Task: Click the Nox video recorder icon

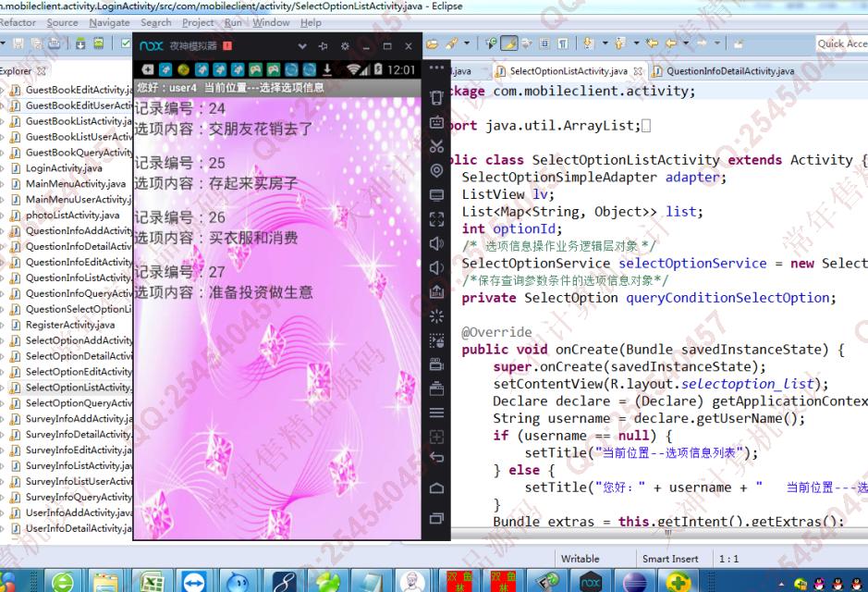Action: tap(436, 364)
